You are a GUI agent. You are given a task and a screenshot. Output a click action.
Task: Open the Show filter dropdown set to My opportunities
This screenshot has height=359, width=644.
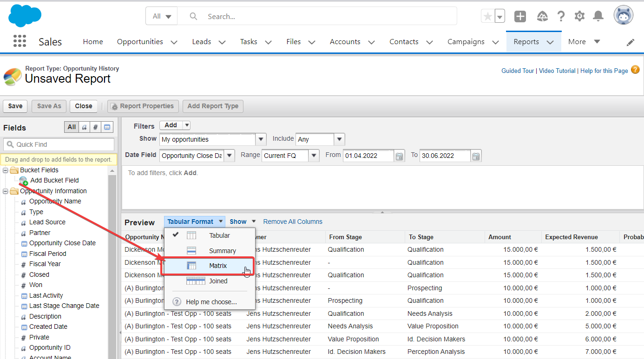tap(260, 139)
